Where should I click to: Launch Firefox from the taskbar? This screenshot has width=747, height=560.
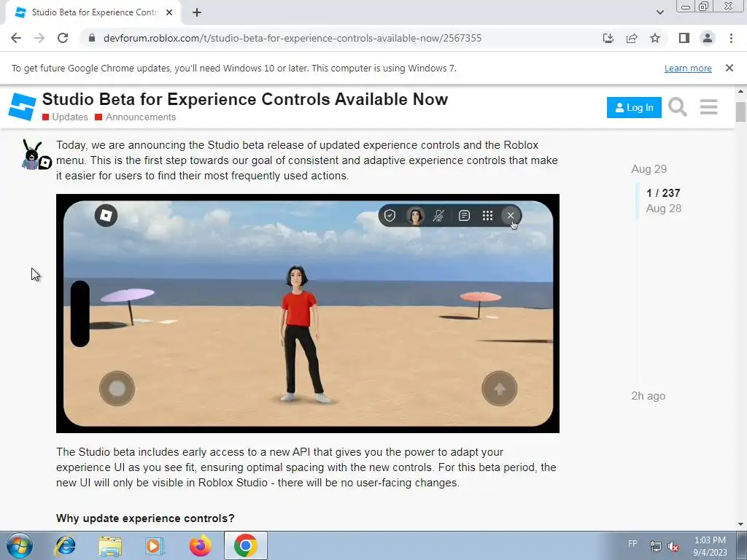(200, 545)
